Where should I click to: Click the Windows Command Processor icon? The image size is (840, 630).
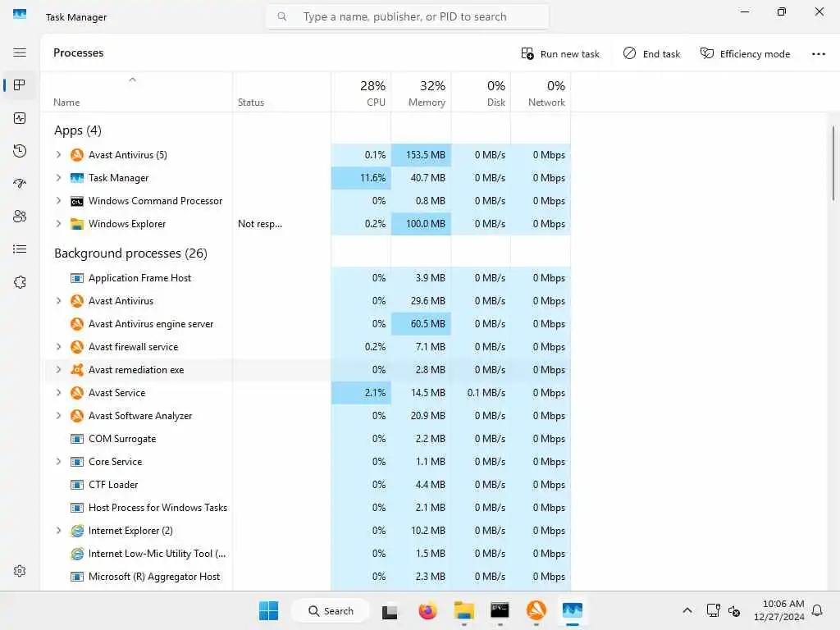click(77, 202)
